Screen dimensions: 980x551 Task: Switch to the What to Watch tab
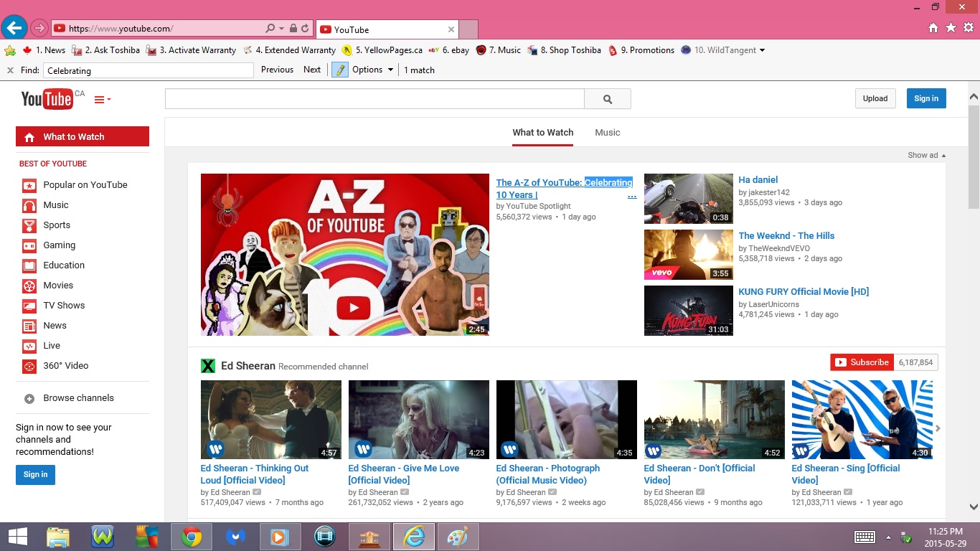coord(542,133)
